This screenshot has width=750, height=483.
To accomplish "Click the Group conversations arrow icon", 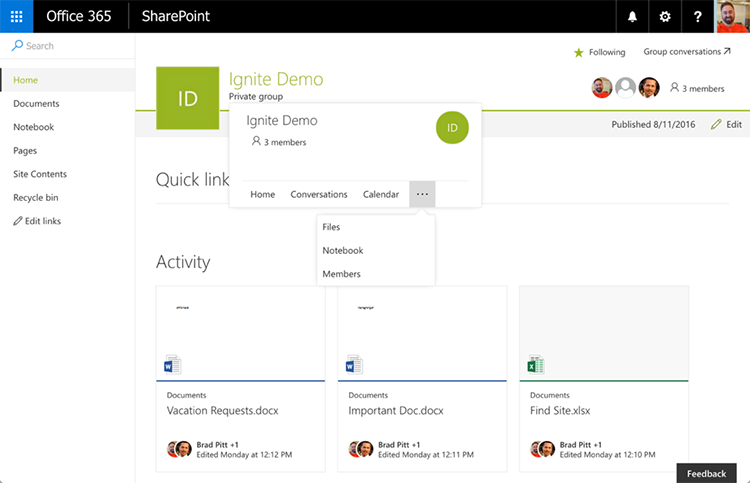I will click(x=727, y=51).
